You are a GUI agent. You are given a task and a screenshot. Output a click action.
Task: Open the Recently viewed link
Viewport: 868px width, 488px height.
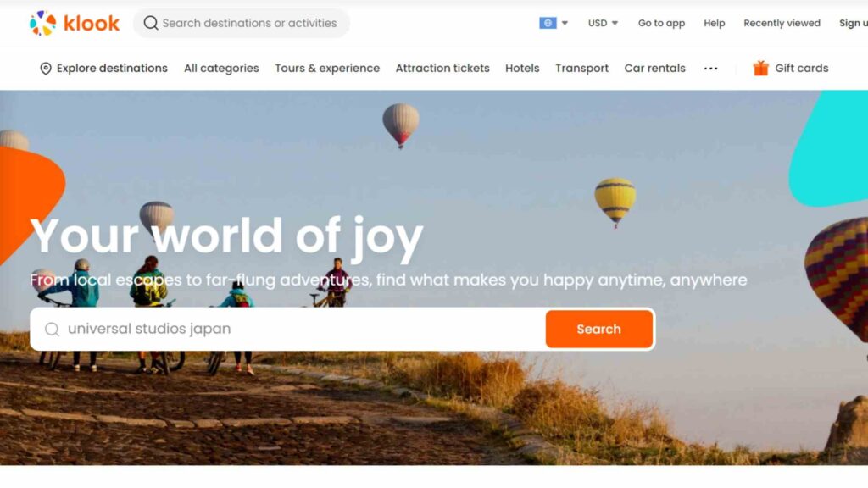click(x=782, y=23)
